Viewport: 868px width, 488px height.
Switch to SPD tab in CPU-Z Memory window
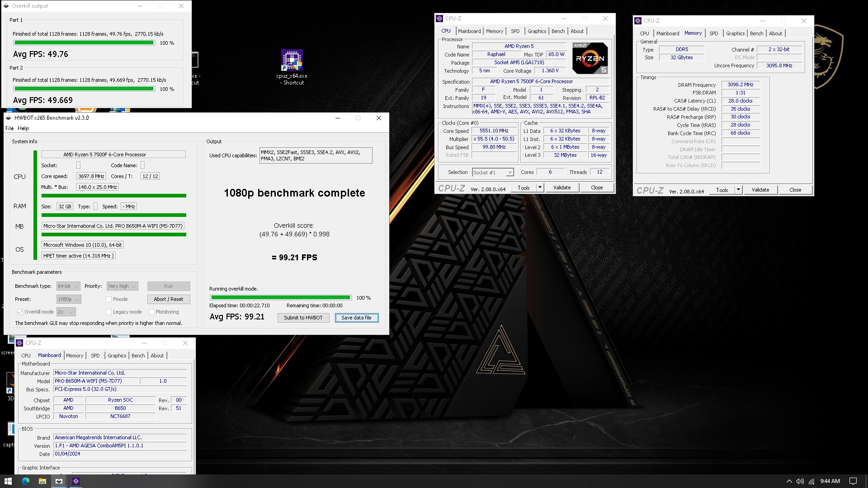[713, 33]
